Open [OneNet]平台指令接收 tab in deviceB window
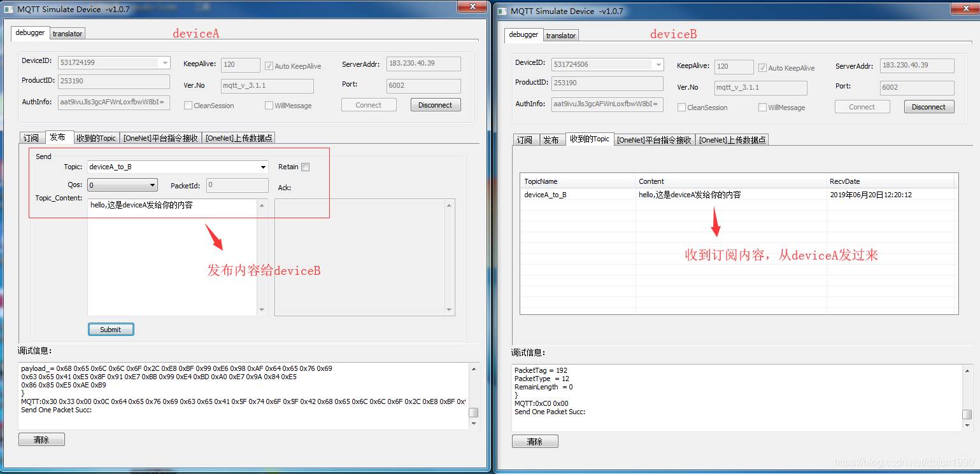The height and width of the screenshot is (474, 980). coord(654,140)
